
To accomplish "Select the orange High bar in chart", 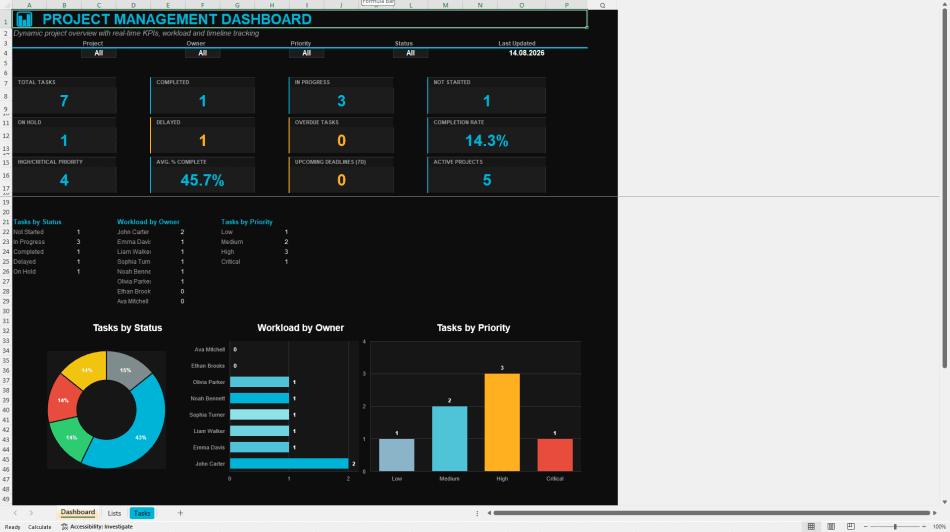I will tap(502, 422).
